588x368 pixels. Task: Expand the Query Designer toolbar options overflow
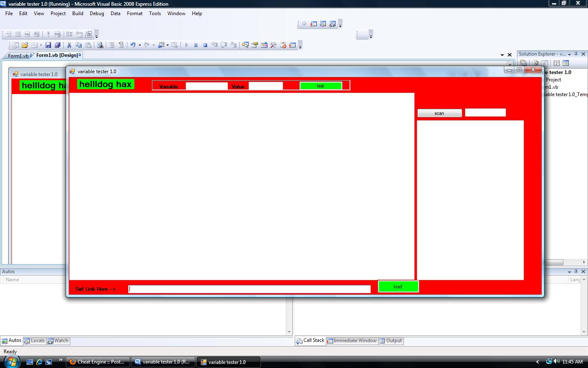coord(96,35)
